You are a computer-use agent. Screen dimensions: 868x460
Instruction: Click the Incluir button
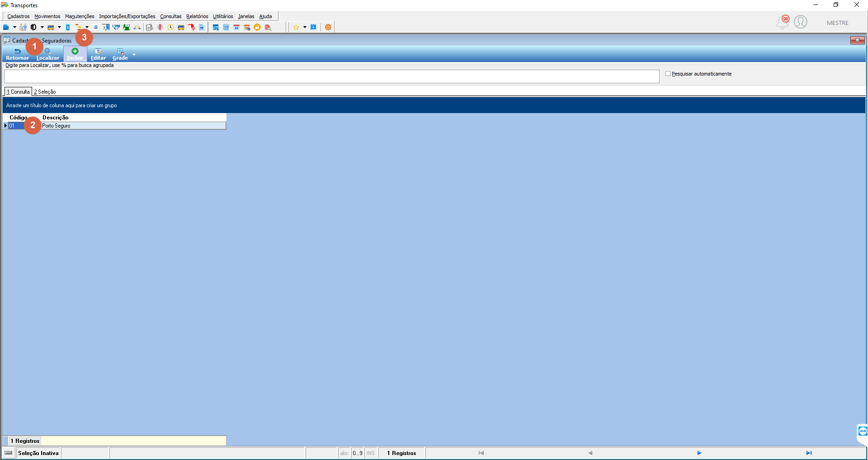point(75,54)
